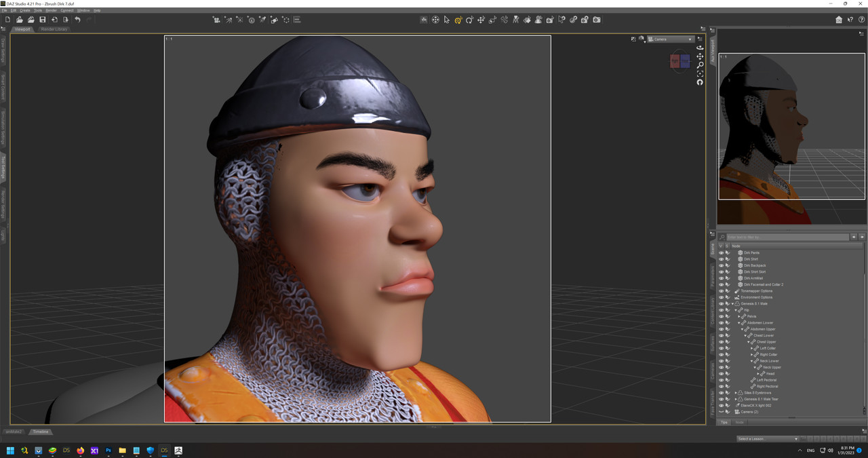
Task: Select the ActivePose tool
Action: [x=504, y=20]
